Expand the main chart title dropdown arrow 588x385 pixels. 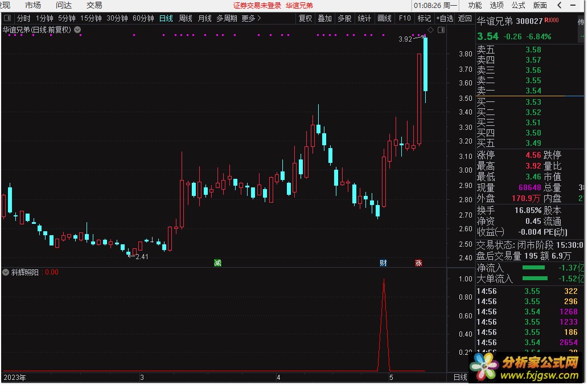(77, 30)
